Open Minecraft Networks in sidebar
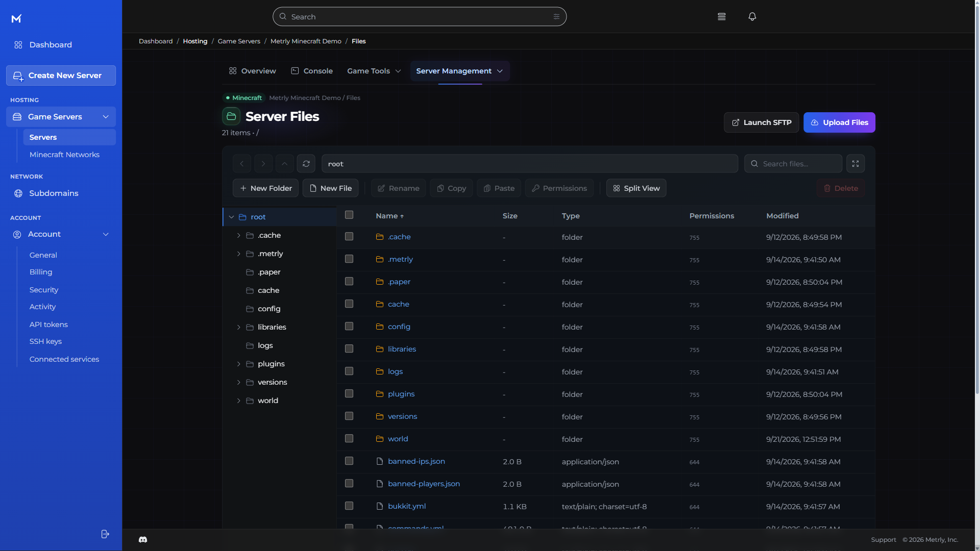Screen dimensions: 980x551 pyautogui.click(x=64, y=155)
